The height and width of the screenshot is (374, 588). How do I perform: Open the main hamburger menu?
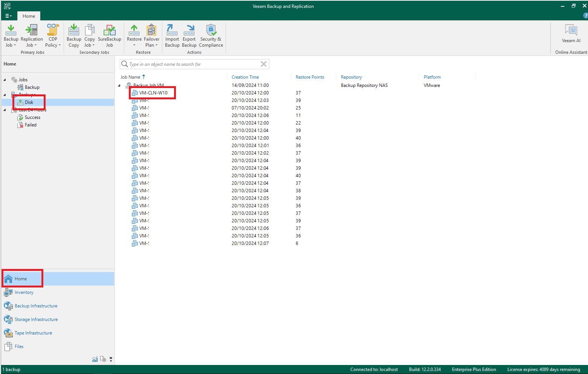coord(8,16)
